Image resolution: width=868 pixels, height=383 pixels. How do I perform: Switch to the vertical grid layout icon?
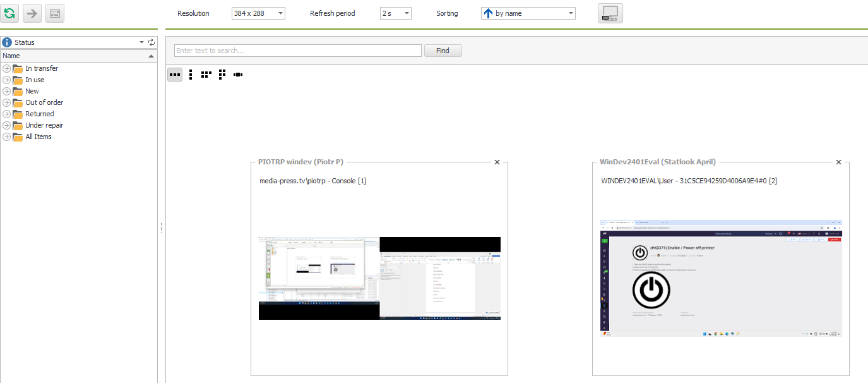pyautogui.click(x=222, y=75)
